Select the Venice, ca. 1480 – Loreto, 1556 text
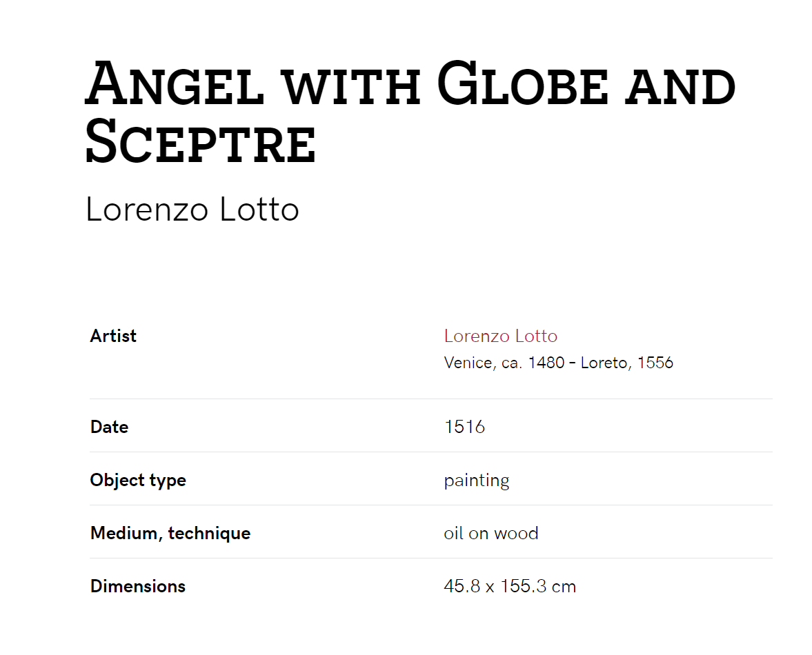812x655 pixels. (558, 363)
